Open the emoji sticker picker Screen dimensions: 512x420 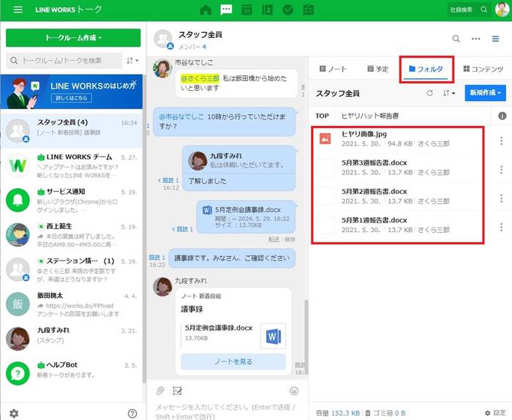pos(294,391)
